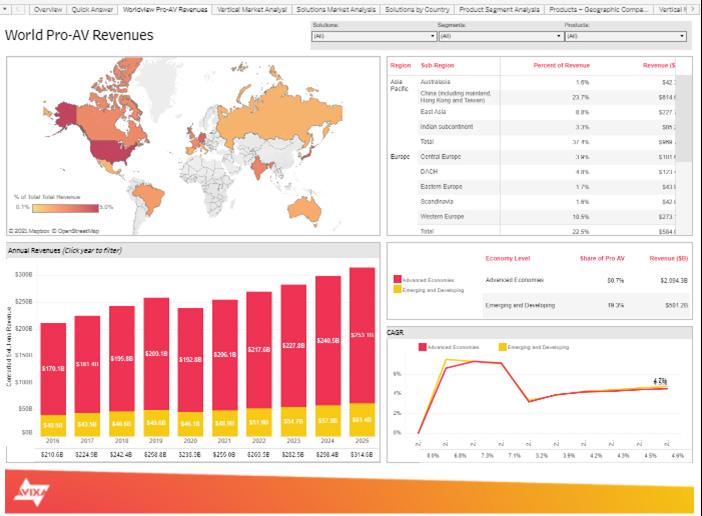This screenshot has width=702, height=516.
Task: Click the OpenStreetMap attribution link
Action: point(79,231)
